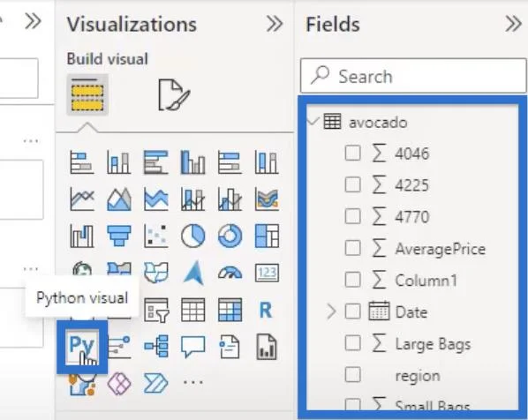Select the R script visual
Image resolution: width=528 pixels, height=420 pixels.
point(266,310)
